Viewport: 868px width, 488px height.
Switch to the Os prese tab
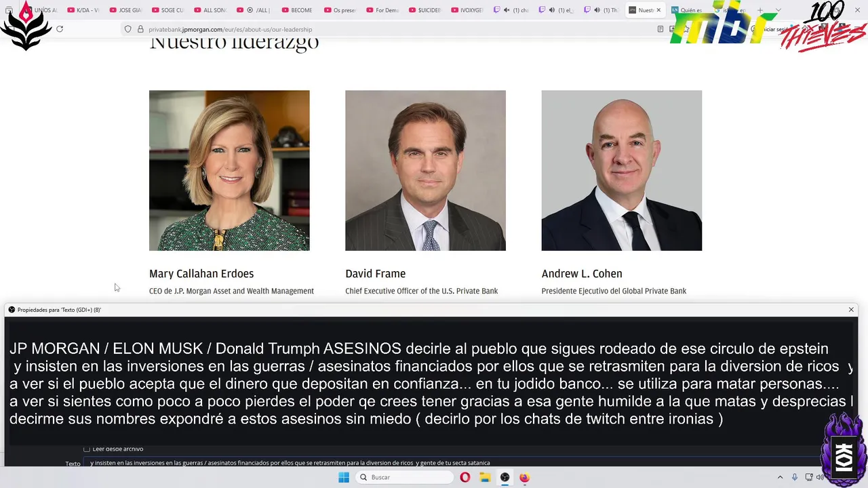pos(339,10)
